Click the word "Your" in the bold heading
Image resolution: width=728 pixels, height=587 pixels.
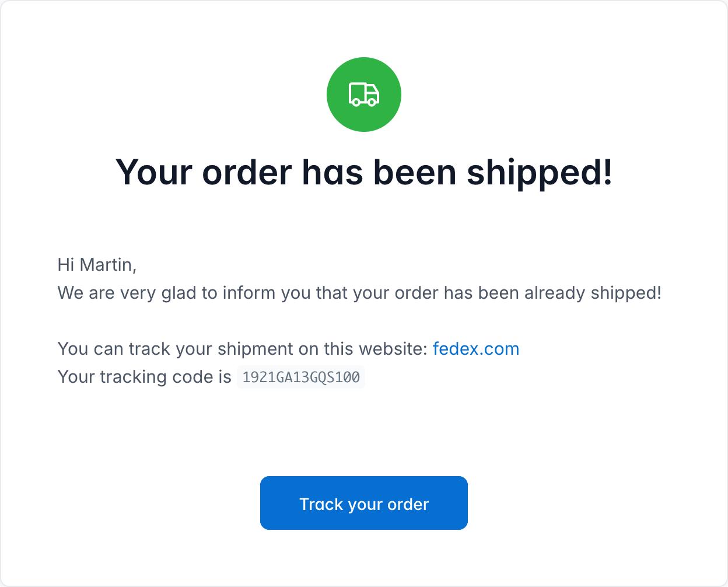[x=154, y=172]
